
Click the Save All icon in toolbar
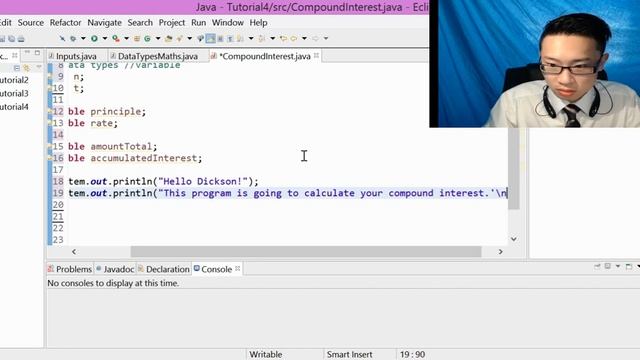point(11,38)
